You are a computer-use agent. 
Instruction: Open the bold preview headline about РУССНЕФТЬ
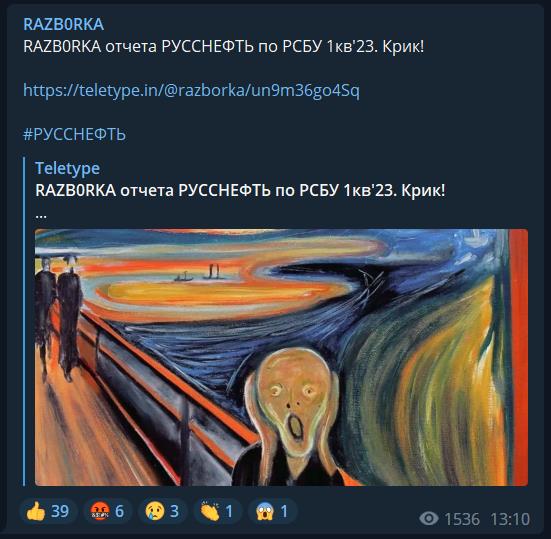[x=240, y=190]
